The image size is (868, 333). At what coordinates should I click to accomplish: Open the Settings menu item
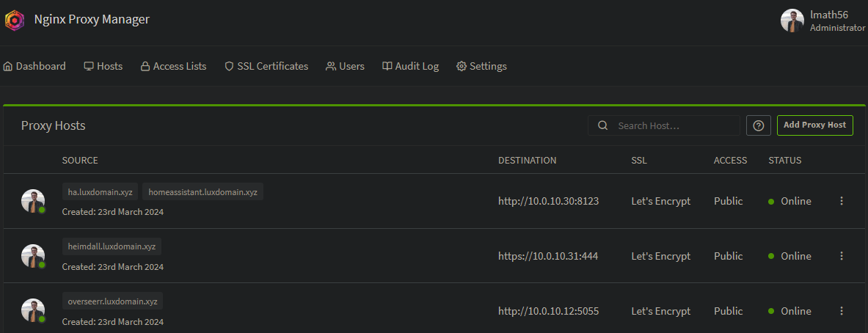click(x=481, y=66)
